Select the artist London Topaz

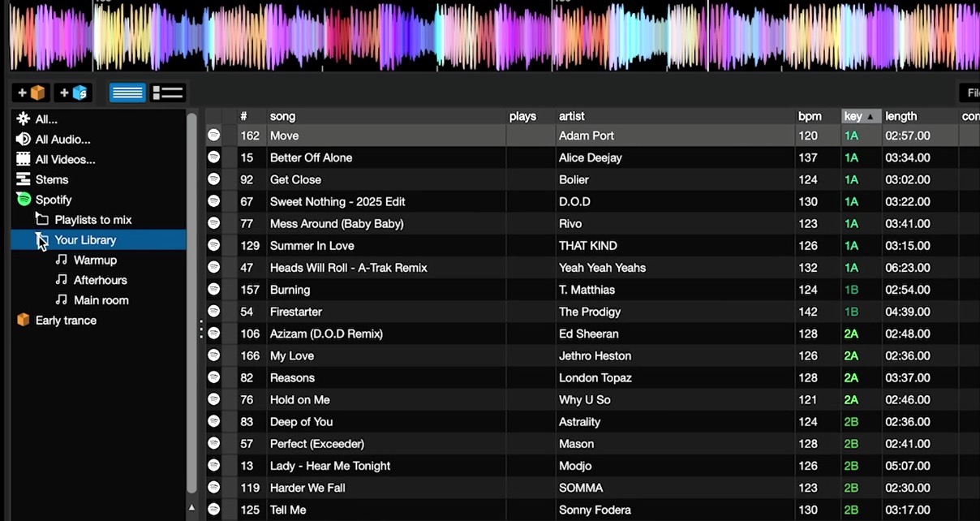coord(596,377)
